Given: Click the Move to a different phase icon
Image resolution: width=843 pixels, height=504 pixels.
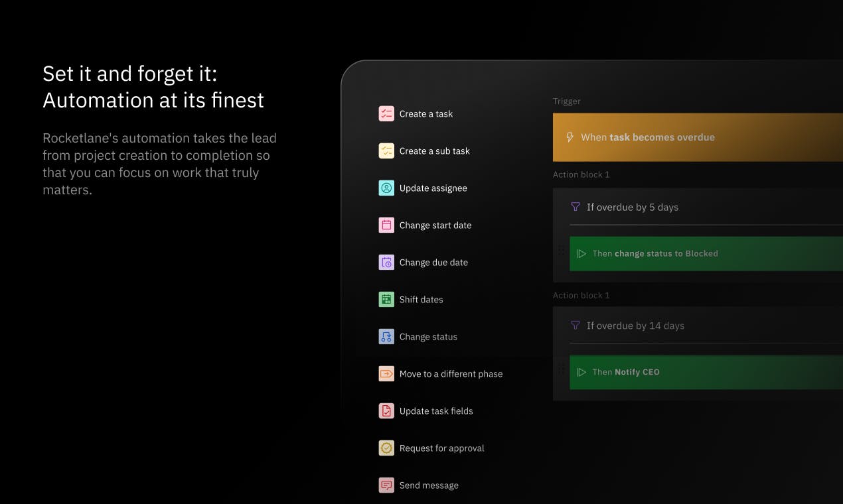Looking at the screenshot, I should (x=386, y=373).
